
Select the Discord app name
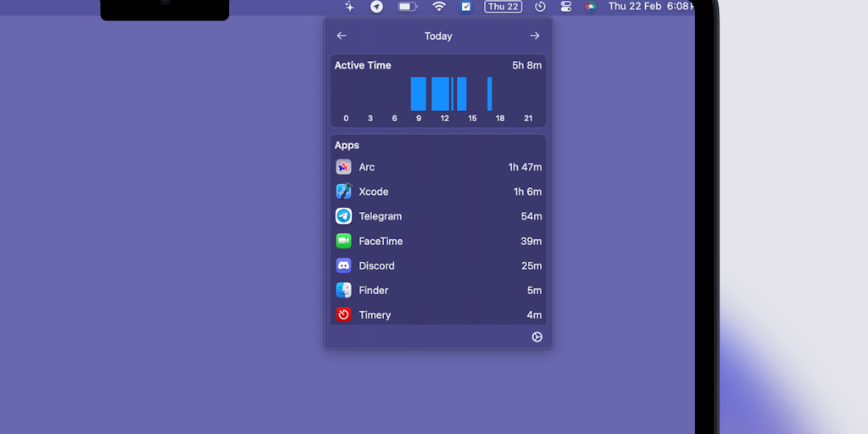click(376, 265)
